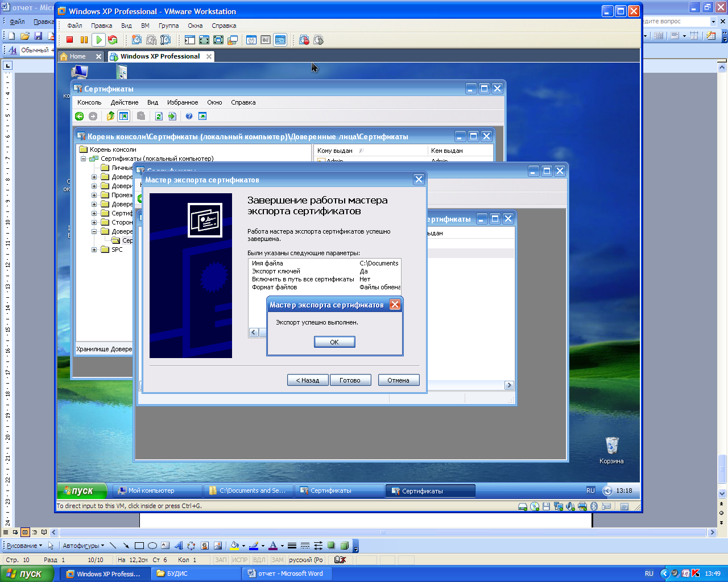Screen dimensions: 728x582
Task: Expand the Сторон folder tree node
Action: (94, 222)
